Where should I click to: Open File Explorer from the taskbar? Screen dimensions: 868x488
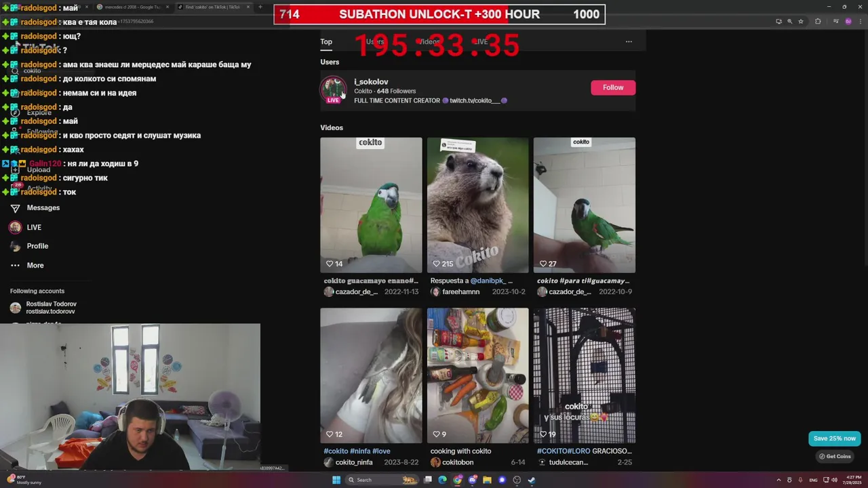(x=487, y=480)
